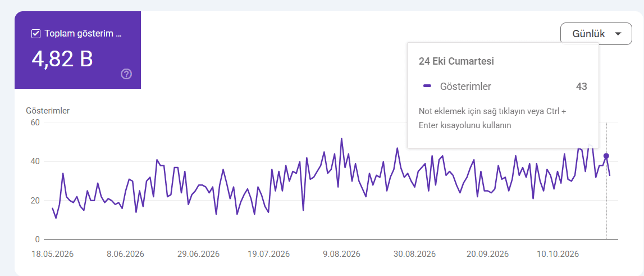
Task: Click the 4,82 B total value
Action: point(62,59)
